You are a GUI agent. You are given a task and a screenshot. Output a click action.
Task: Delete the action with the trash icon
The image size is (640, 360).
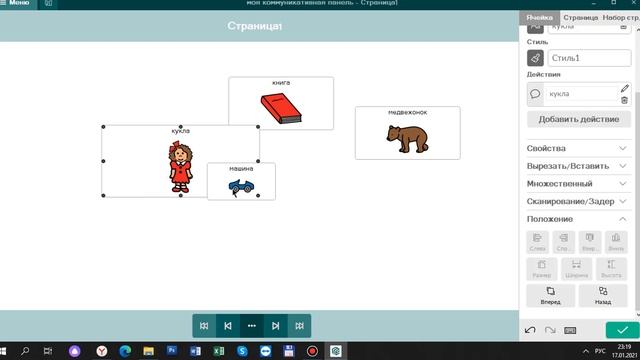[x=624, y=100]
